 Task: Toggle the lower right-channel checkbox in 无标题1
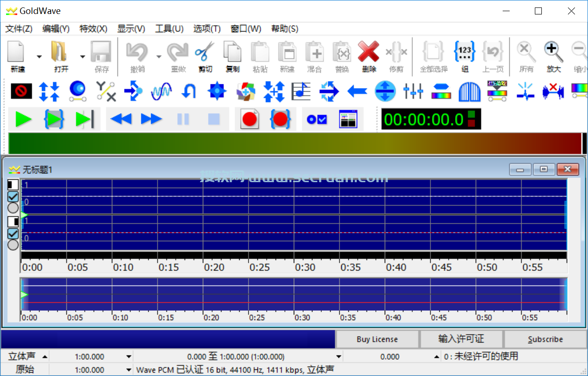coord(13,233)
